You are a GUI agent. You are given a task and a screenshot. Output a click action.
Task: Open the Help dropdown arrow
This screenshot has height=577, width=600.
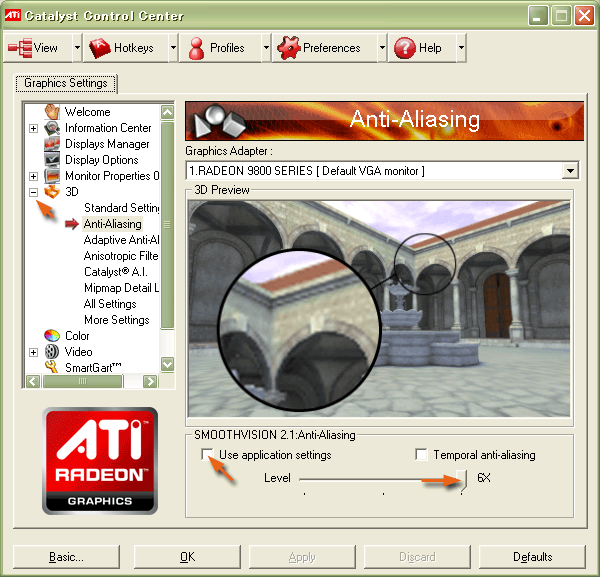click(461, 48)
